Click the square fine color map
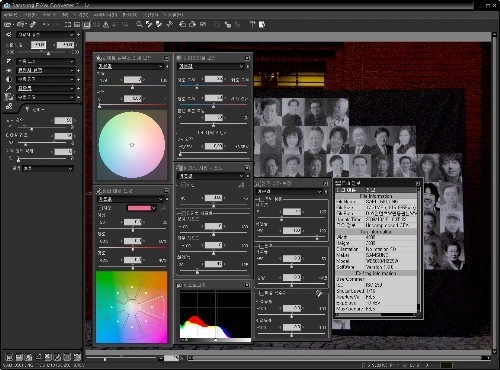The width and height of the screenshot is (500, 370). 131,307
